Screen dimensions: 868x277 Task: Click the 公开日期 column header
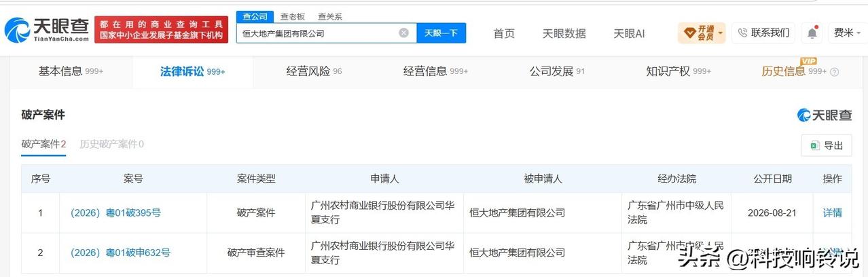772,179
